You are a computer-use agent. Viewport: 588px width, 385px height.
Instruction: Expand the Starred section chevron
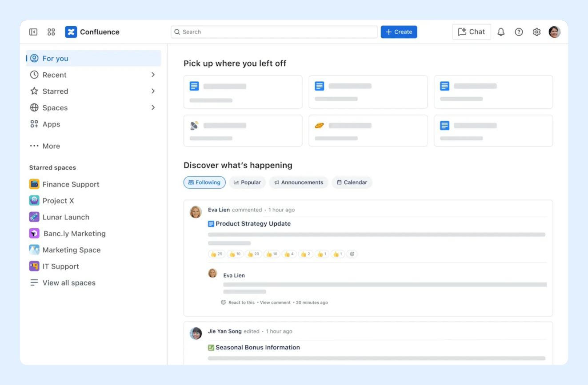153,91
